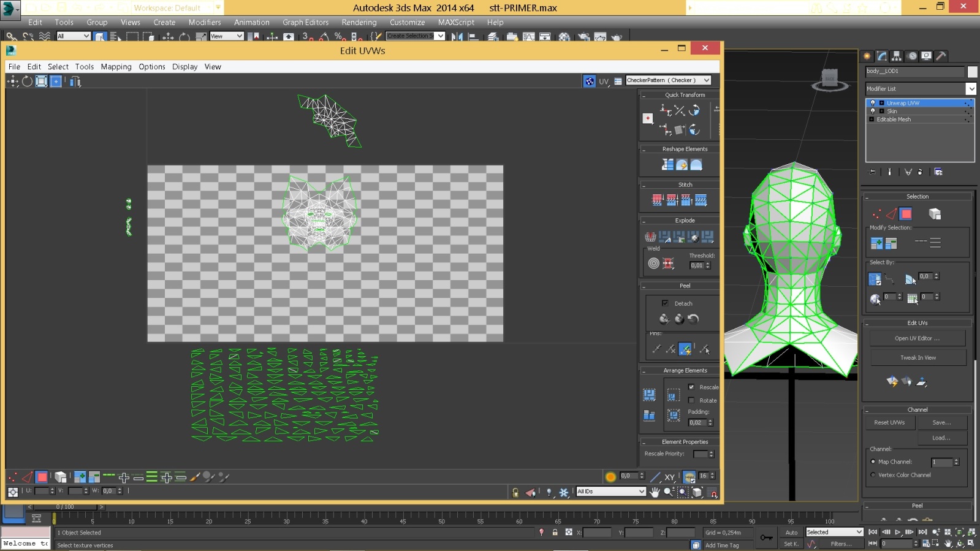Collapse the Reshape Elements rollout
This screenshot has height=551, width=980.
pyautogui.click(x=644, y=149)
